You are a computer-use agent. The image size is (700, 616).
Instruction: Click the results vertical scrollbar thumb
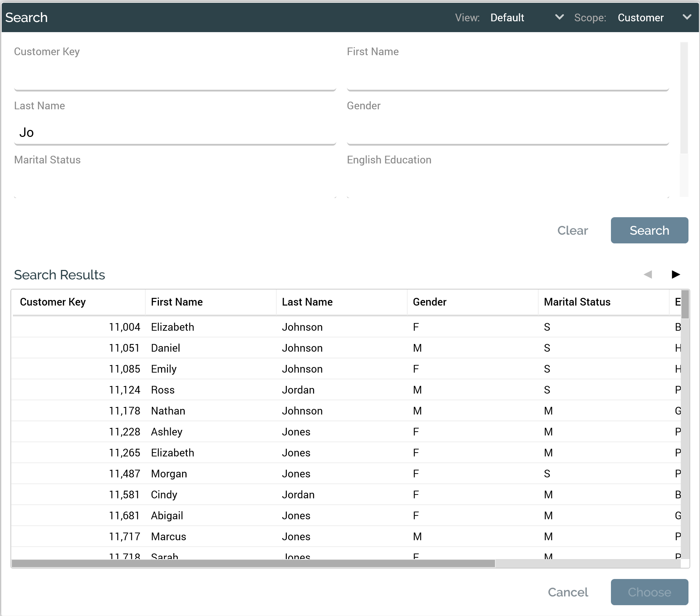point(685,305)
